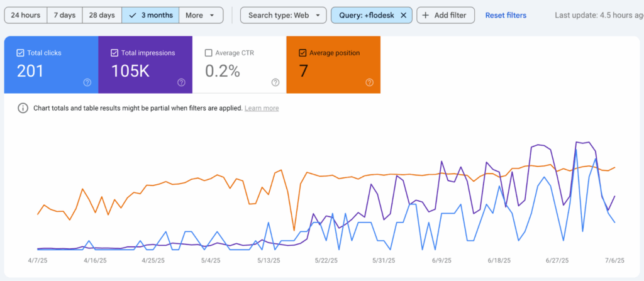
Task: Click the 105K impressions value
Action: pos(131,71)
